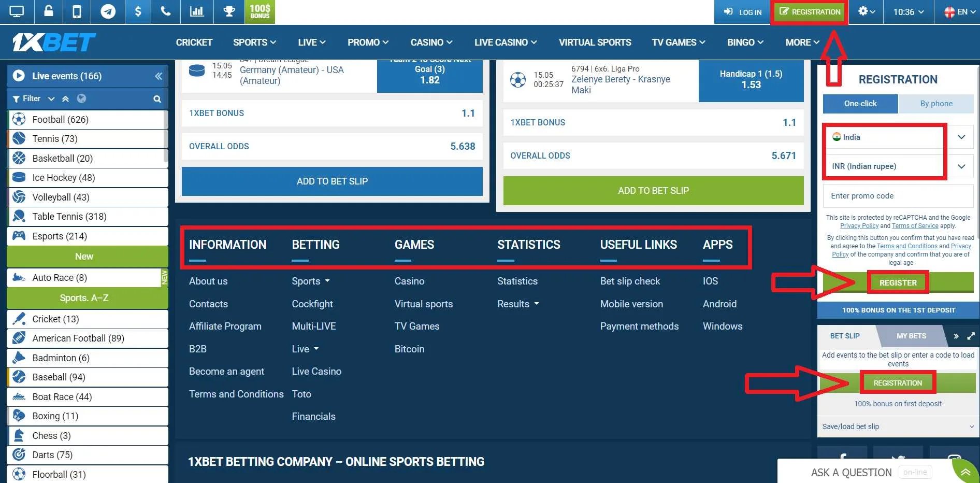The width and height of the screenshot is (980, 483).
Task: Click the REGISTRATION button in top bar
Action: coord(810,12)
